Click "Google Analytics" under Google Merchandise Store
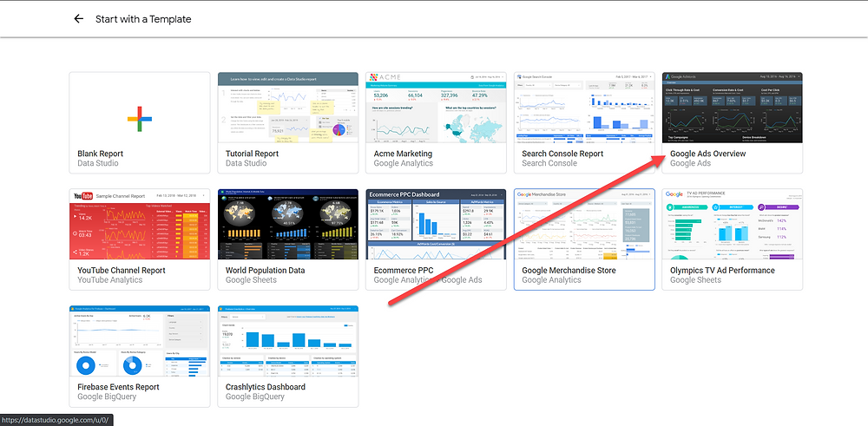 coord(552,280)
